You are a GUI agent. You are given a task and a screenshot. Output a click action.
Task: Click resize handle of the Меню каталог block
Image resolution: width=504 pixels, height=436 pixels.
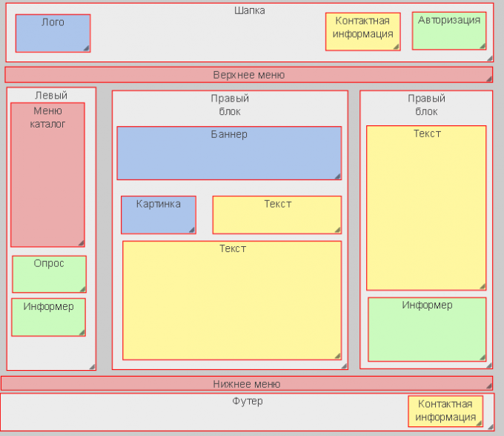click(81, 242)
